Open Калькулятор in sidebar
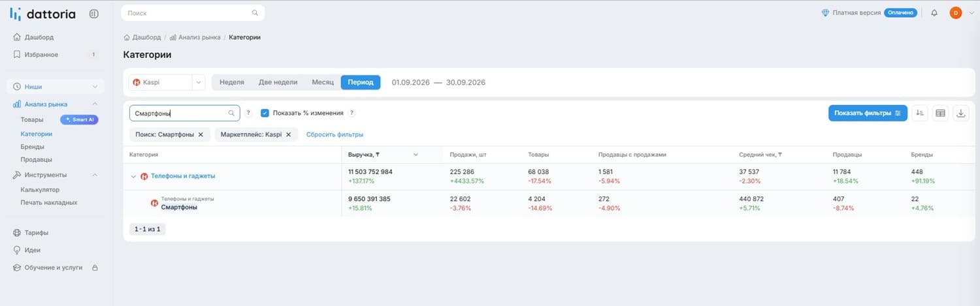 (x=40, y=190)
